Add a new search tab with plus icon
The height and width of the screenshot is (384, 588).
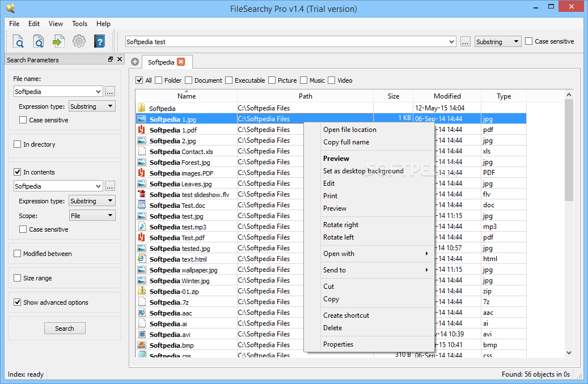point(135,62)
